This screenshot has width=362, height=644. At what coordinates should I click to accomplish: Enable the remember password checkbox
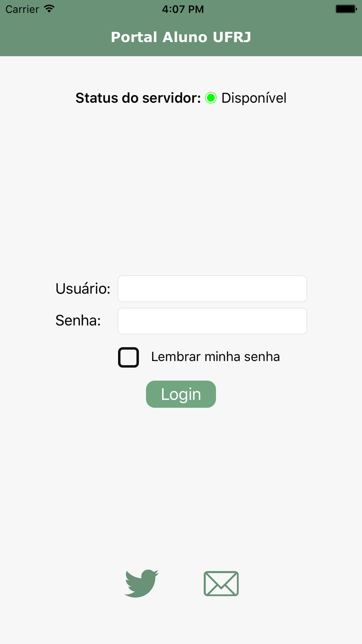click(129, 357)
